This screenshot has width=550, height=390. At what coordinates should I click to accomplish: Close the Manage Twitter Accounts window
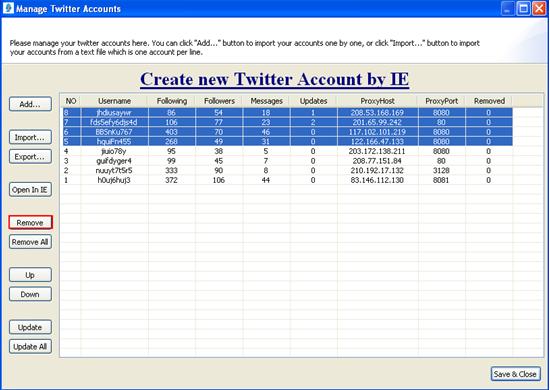[539, 8]
